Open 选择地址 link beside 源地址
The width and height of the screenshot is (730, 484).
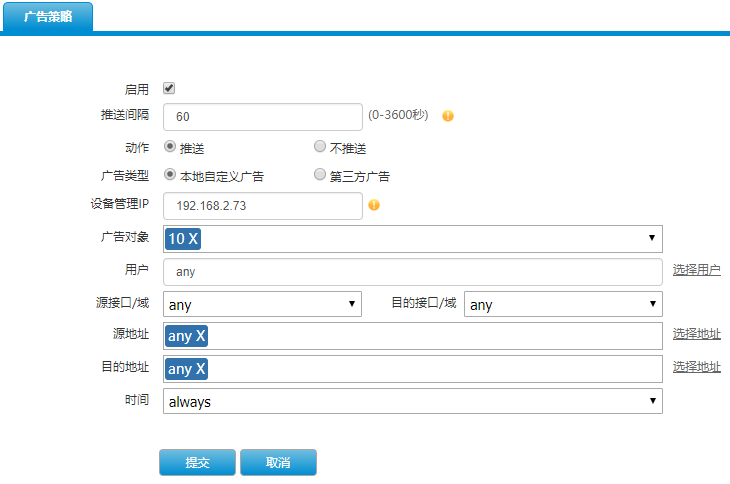pyautogui.click(x=696, y=334)
